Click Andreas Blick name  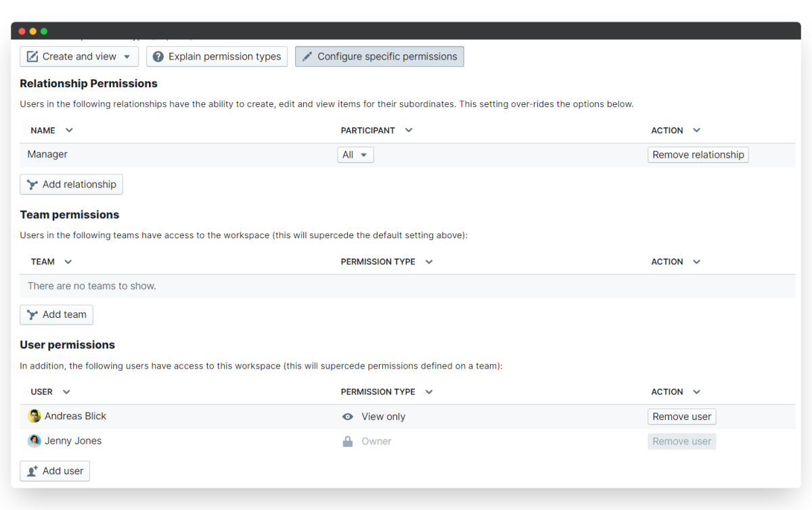pos(75,416)
